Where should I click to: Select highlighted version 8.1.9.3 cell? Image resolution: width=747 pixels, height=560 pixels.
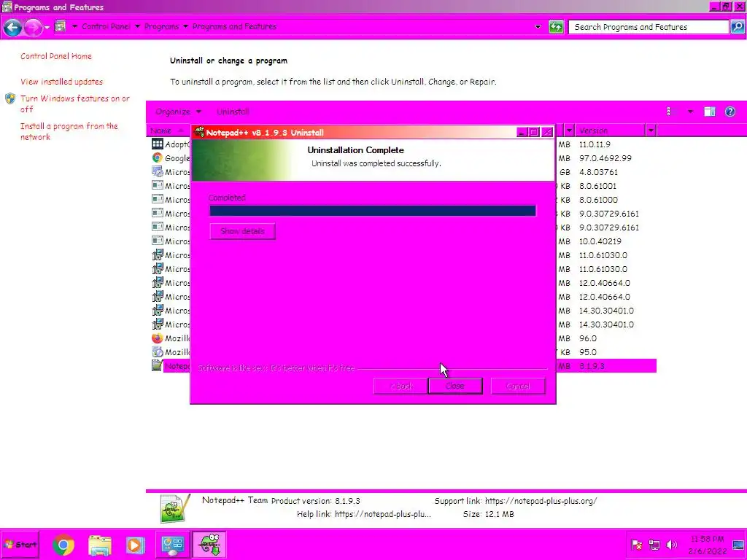click(592, 366)
